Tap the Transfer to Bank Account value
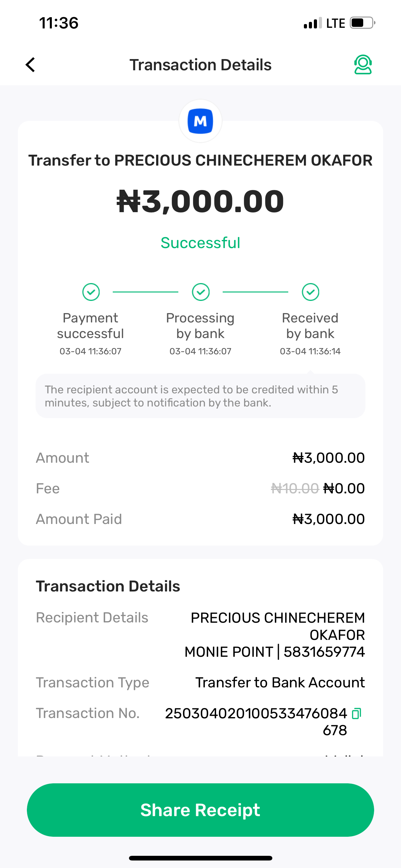Screen dimensions: 401x868 tap(280, 683)
